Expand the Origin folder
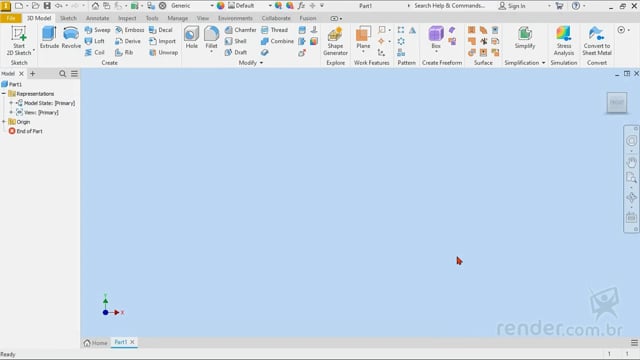Screen dimensions: 640x360 (x=4, y=122)
